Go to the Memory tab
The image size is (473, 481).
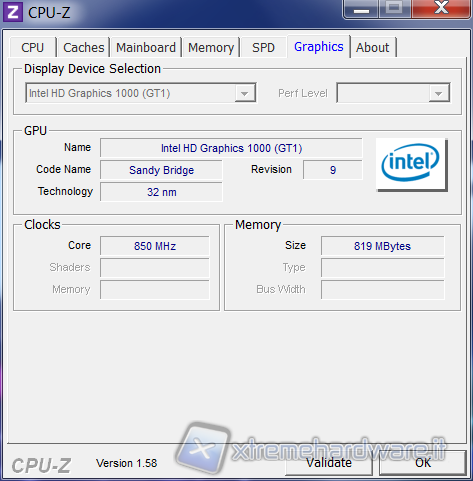(x=211, y=48)
